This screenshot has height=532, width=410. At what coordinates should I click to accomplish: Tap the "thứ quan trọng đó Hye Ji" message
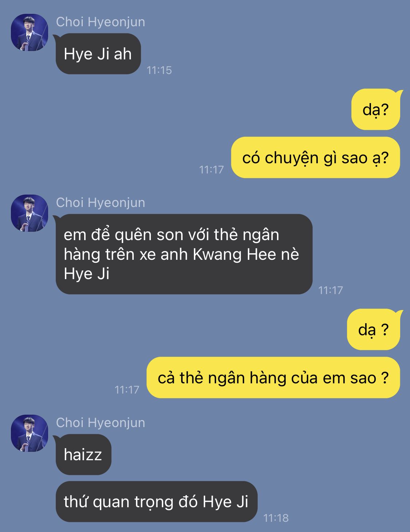156,501
